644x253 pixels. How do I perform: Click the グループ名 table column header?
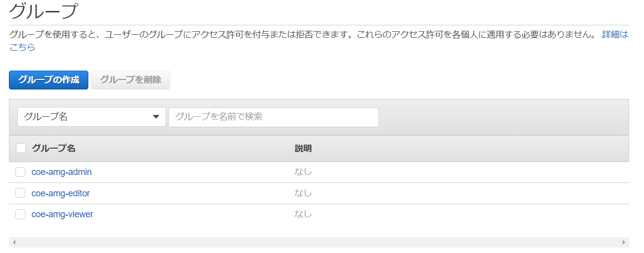[54, 148]
